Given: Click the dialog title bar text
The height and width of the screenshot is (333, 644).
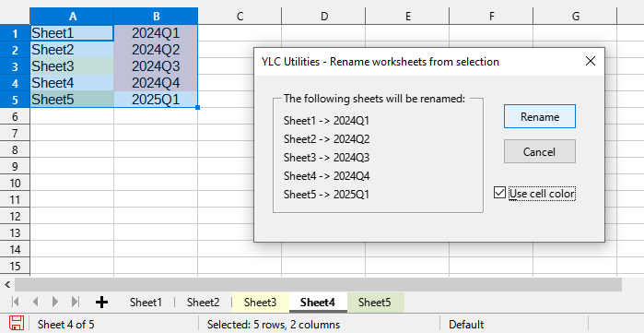Looking at the screenshot, I should 381,62.
